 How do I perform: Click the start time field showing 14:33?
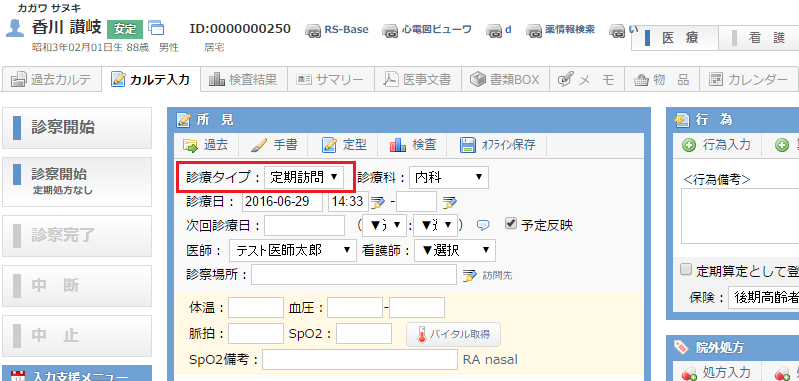(x=348, y=202)
